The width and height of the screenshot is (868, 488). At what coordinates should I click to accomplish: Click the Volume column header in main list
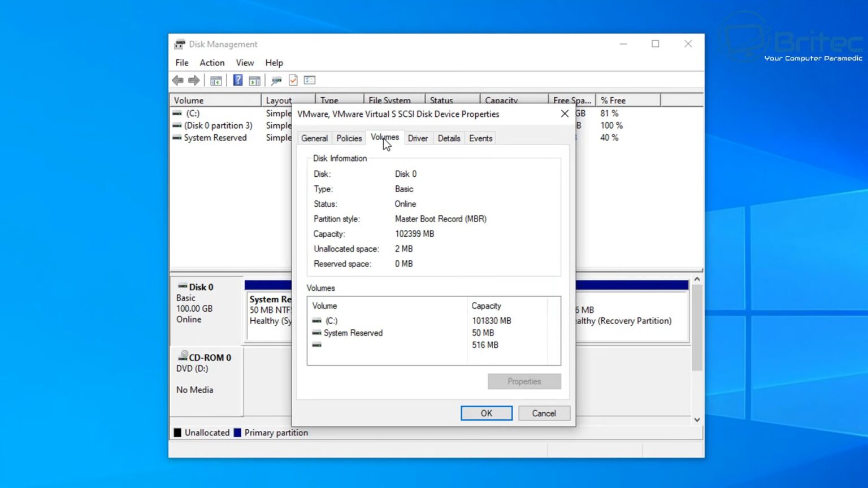[215, 101]
